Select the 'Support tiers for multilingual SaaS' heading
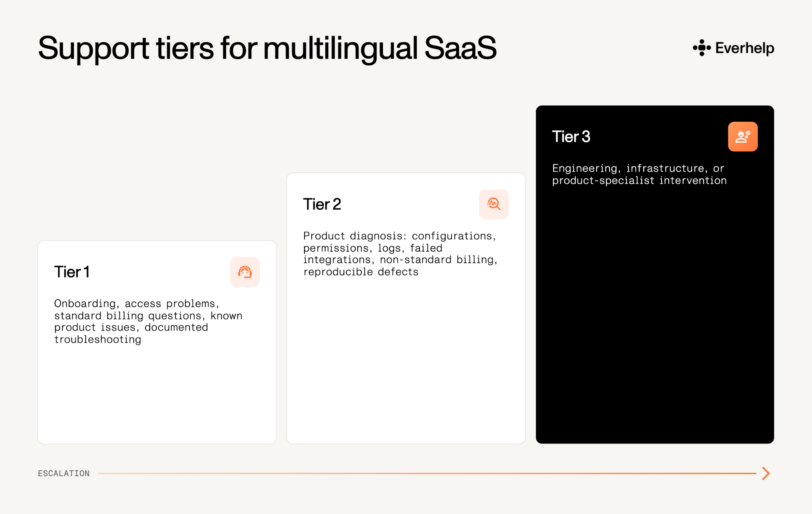Screen dimensions: 812x514 point(267,48)
